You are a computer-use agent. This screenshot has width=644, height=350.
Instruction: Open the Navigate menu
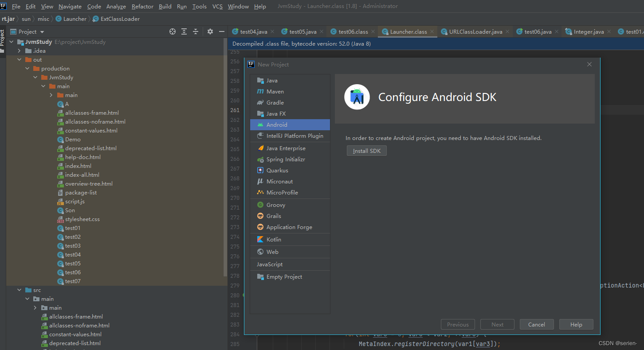[x=70, y=6]
